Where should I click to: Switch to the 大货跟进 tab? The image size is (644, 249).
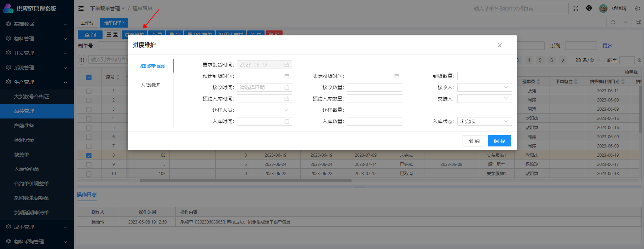150,85
